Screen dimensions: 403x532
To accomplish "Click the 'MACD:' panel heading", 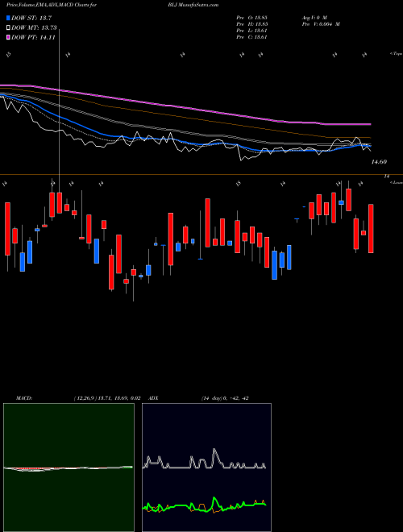I will pyautogui.click(x=24, y=398).
